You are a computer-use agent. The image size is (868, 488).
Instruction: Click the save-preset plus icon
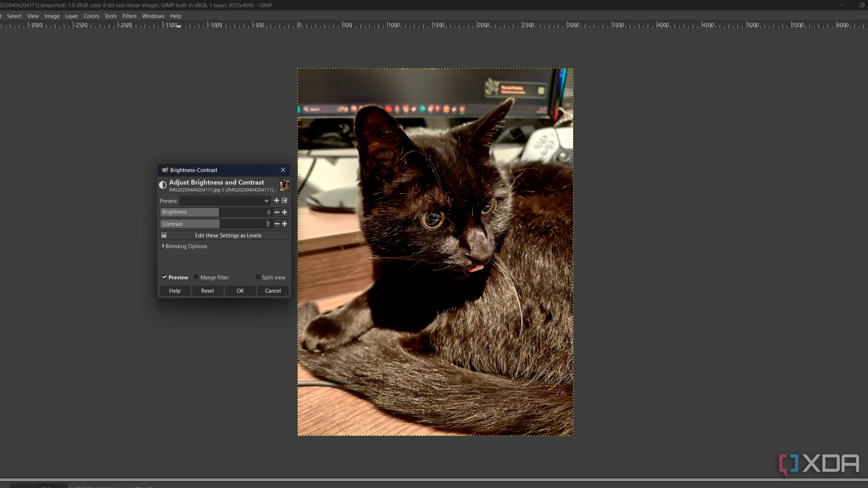click(276, 200)
